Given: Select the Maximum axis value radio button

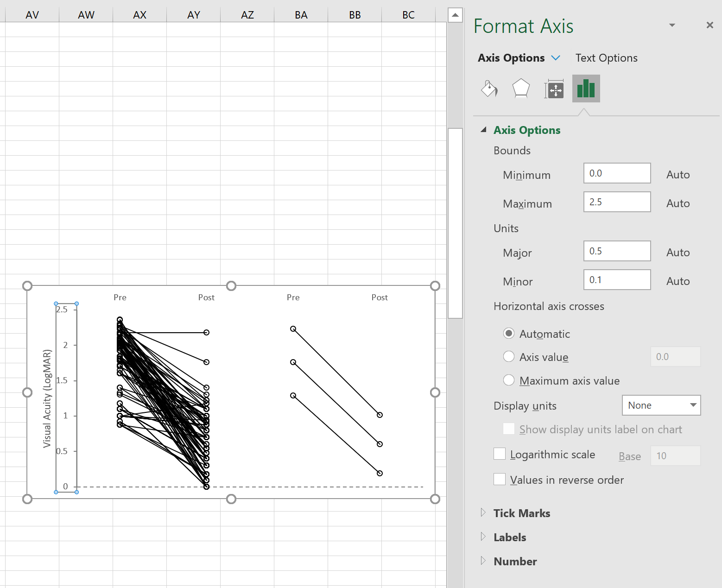Looking at the screenshot, I should click(x=508, y=380).
